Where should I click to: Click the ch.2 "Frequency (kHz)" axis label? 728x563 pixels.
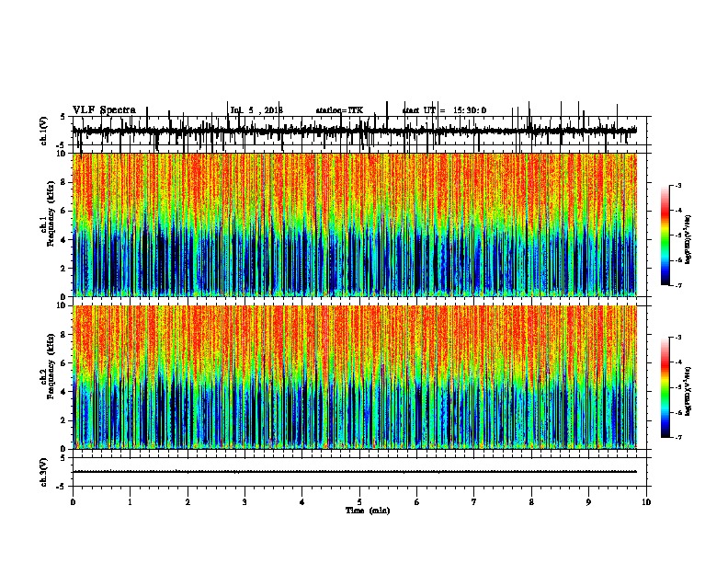tap(50, 366)
